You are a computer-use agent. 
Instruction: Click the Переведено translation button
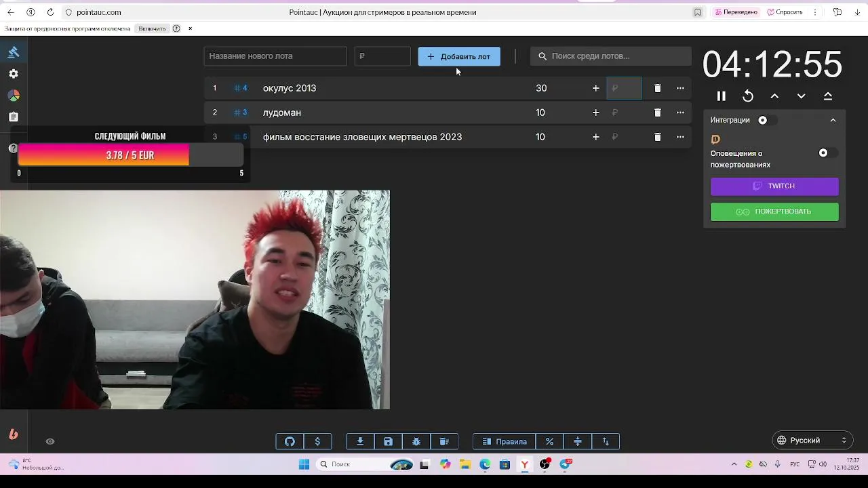click(736, 12)
